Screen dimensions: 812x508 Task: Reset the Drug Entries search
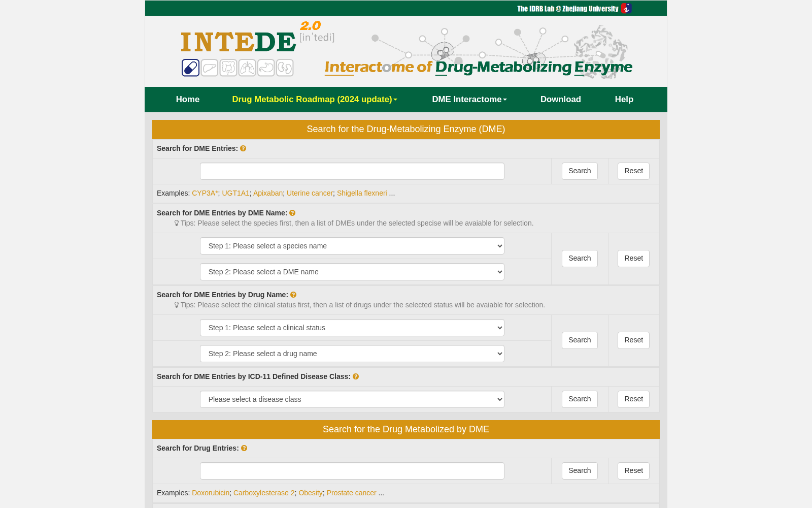point(633,471)
